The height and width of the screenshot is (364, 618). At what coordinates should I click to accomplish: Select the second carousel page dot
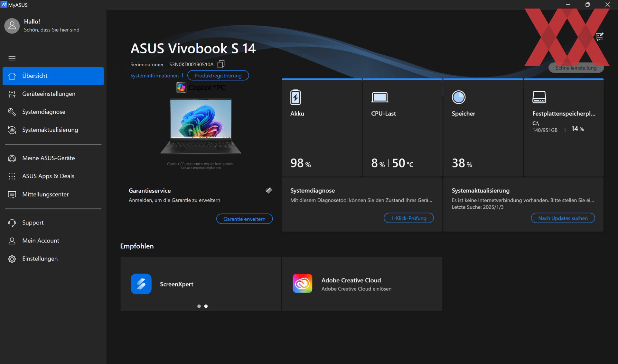pyautogui.click(x=206, y=306)
